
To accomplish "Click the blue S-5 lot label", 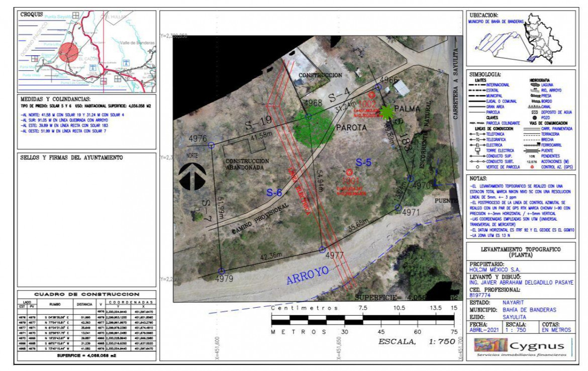I will 363,163.
